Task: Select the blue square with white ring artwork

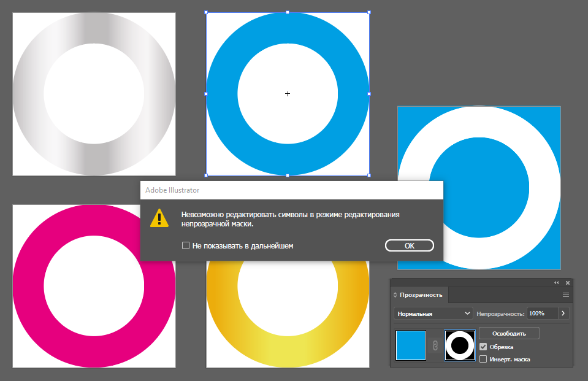Action: [479, 188]
